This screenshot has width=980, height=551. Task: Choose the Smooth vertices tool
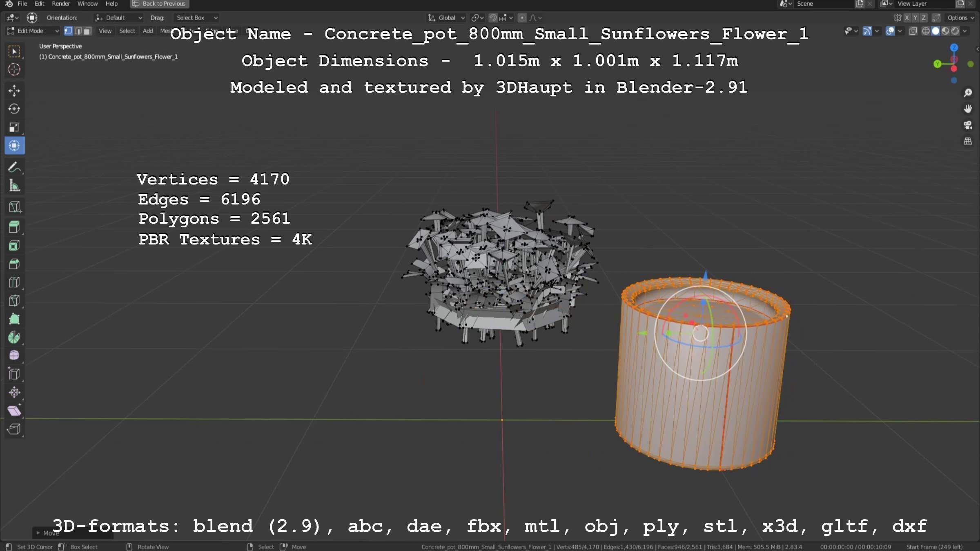(x=14, y=355)
